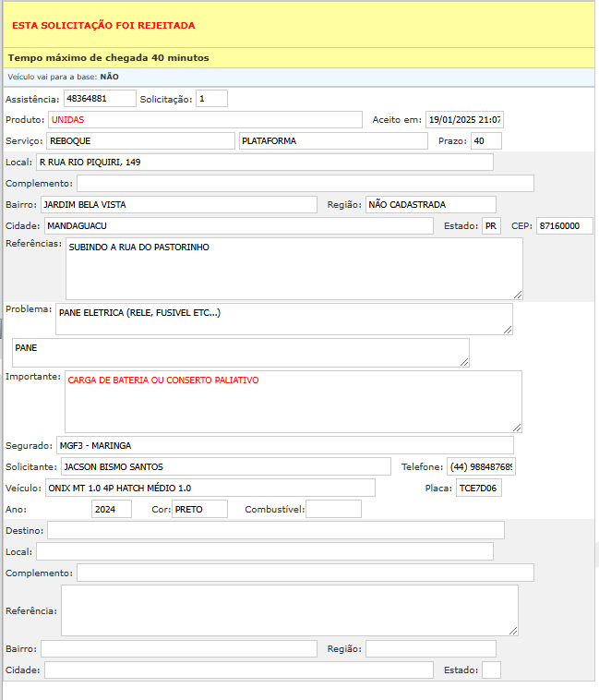This screenshot has width=599, height=700.
Task: Grab the resize handle of Importante text area
Action: (x=517, y=428)
